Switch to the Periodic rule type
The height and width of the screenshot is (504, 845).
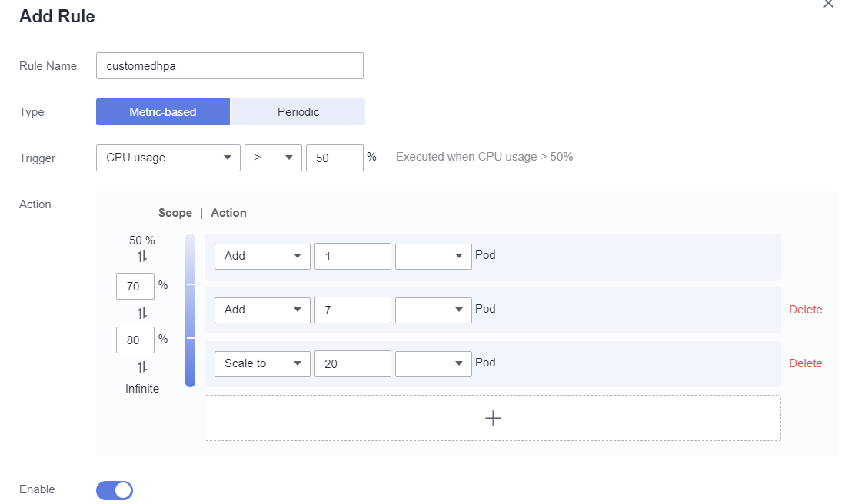(x=298, y=112)
